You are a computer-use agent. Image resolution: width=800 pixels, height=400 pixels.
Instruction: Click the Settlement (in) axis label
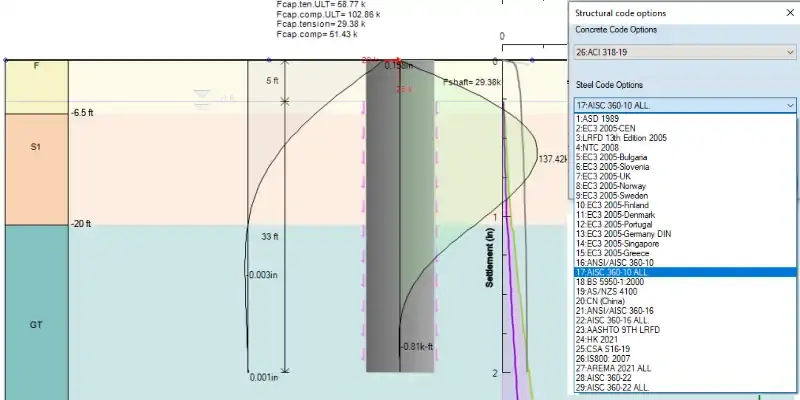tap(490, 258)
